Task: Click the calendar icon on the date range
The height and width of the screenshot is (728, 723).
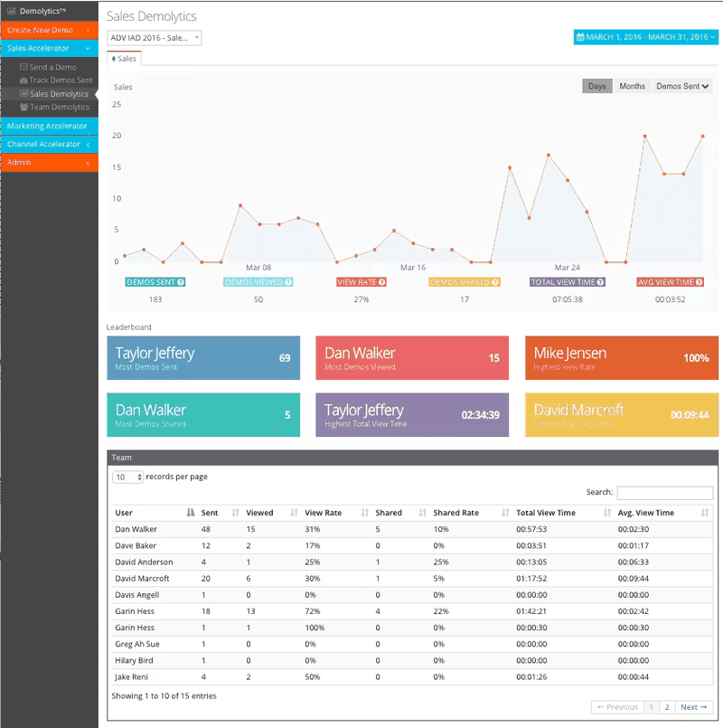Action: 578,37
